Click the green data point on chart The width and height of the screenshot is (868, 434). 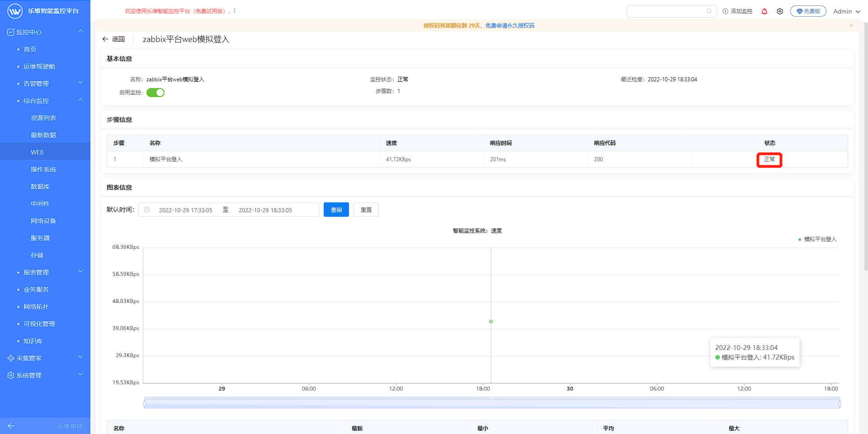pyautogui.click(x=491, y=322)
